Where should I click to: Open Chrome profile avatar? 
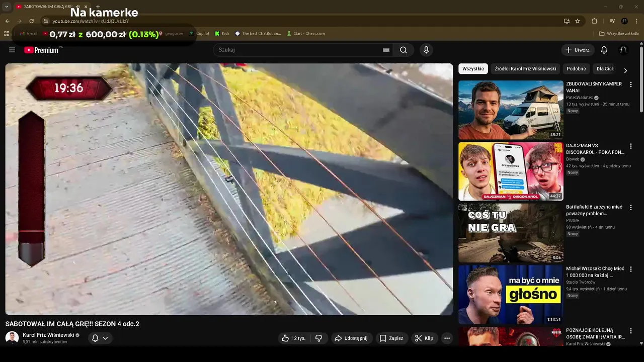(624, 21)
